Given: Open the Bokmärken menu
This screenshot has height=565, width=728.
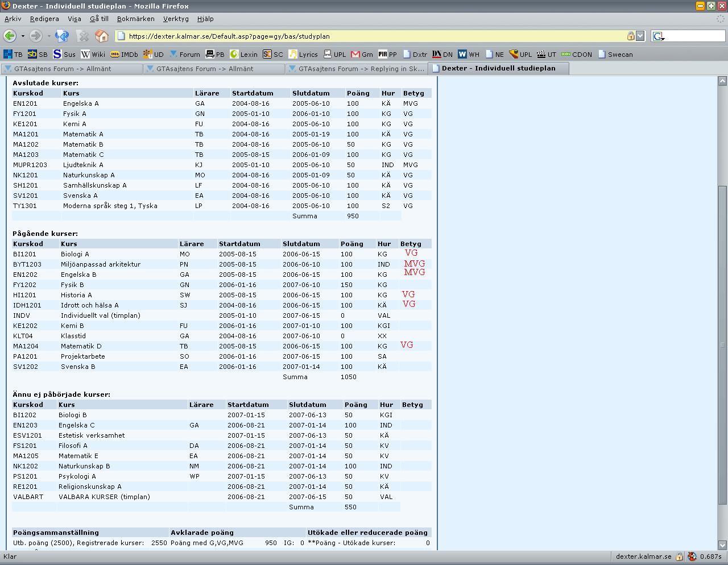Looking at the screenshot, I should click(x=135, y=19).
